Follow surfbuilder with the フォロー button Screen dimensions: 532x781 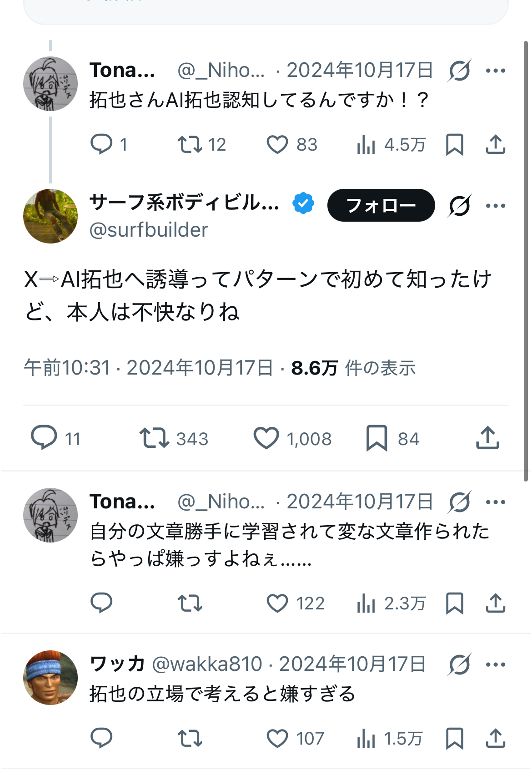381,206
